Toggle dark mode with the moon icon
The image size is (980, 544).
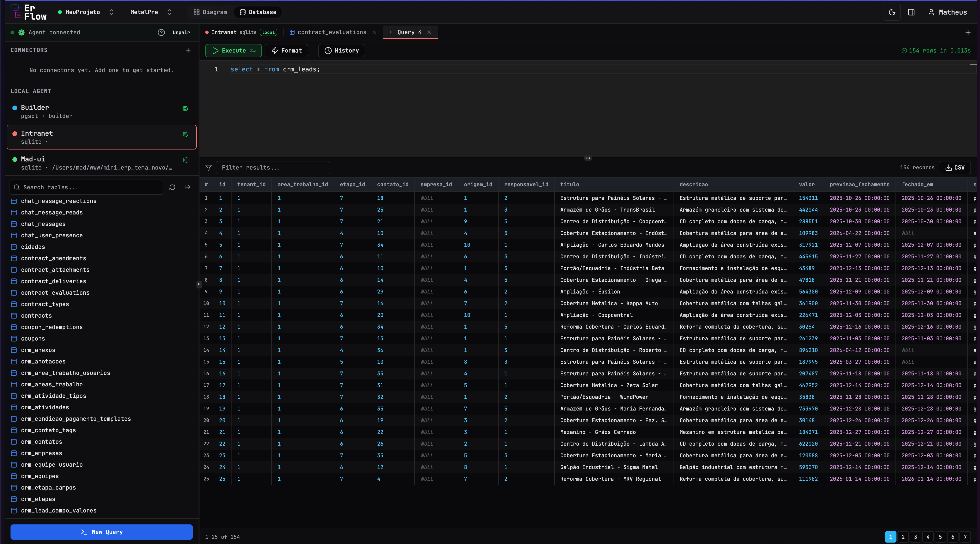(x=892, y=12)
